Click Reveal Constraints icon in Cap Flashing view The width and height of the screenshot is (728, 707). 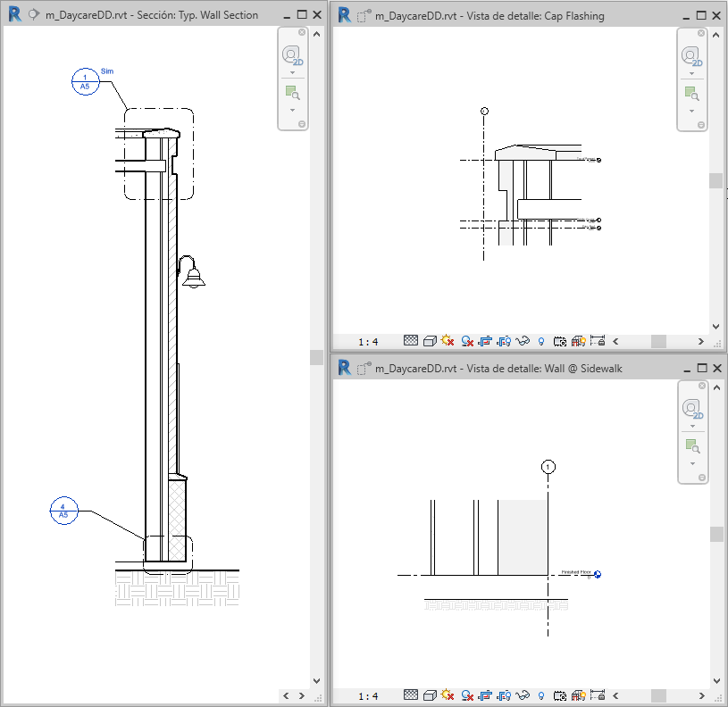click(x=598, y=341)
